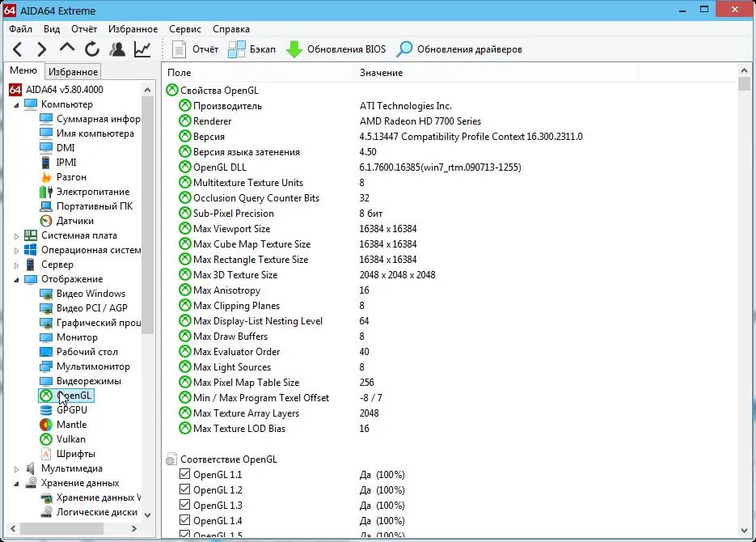756x542 pixels.
Task: Open the Отчёт menu in menu bar
Action: point(84,29)
